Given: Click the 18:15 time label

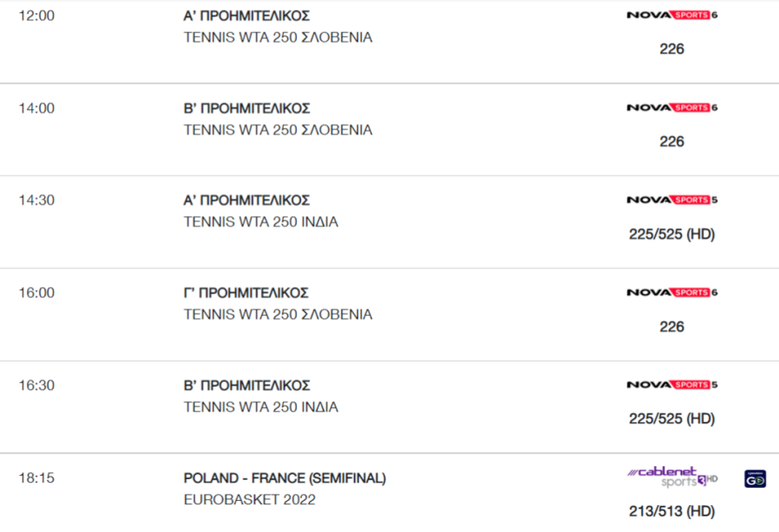Looking at the screenshot, I should tap(36, 478).
